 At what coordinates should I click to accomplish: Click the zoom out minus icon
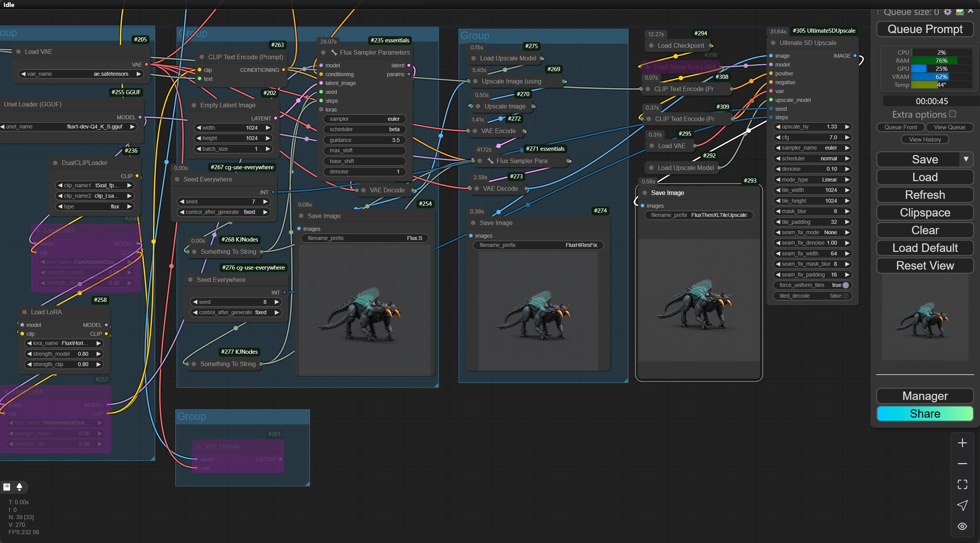[962, 464]
